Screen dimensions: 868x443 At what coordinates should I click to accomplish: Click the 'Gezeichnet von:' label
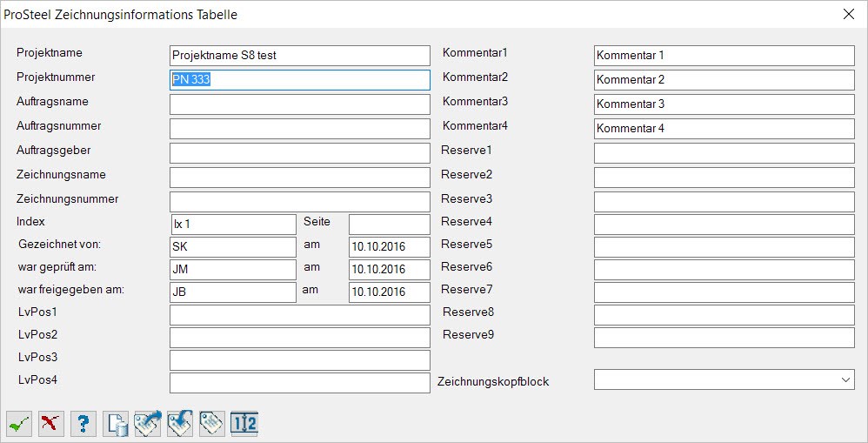(x=59, y=245)
